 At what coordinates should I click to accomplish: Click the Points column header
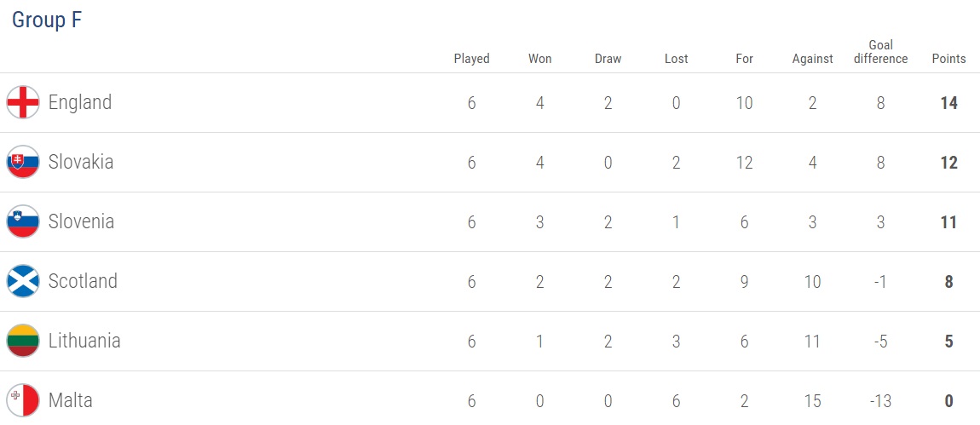948,59
